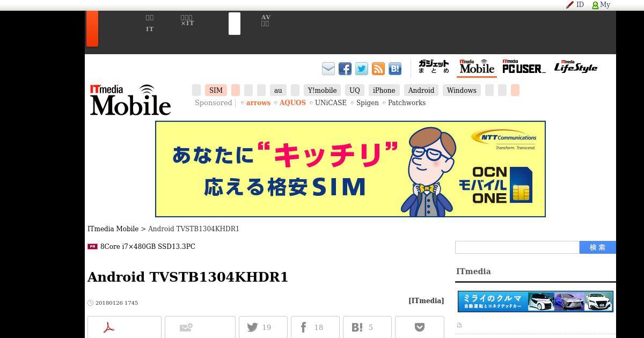Select the Windows topic tag
Screen dimensions: 644x338
(x=462, y=90)
